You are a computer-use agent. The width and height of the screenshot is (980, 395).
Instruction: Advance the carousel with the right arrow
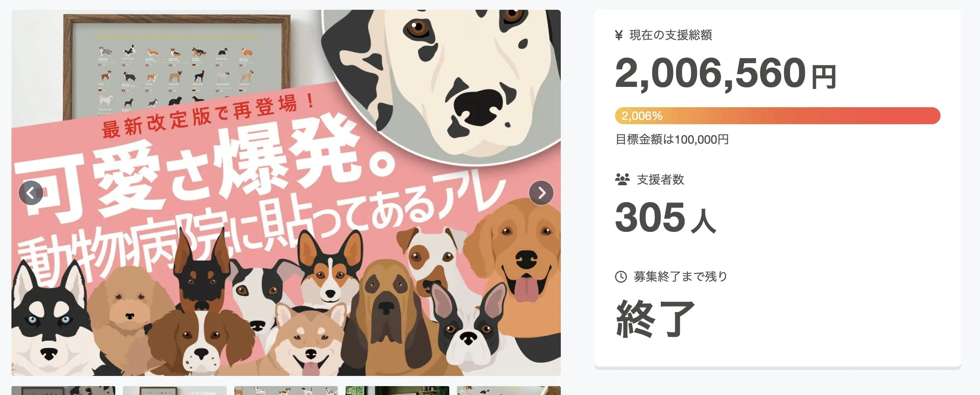(541, 193)
